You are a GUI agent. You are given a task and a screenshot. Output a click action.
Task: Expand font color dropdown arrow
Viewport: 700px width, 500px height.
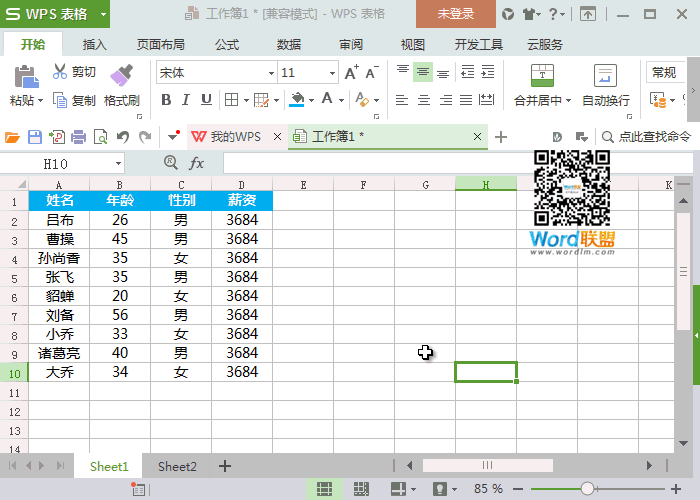coord(341,100)
